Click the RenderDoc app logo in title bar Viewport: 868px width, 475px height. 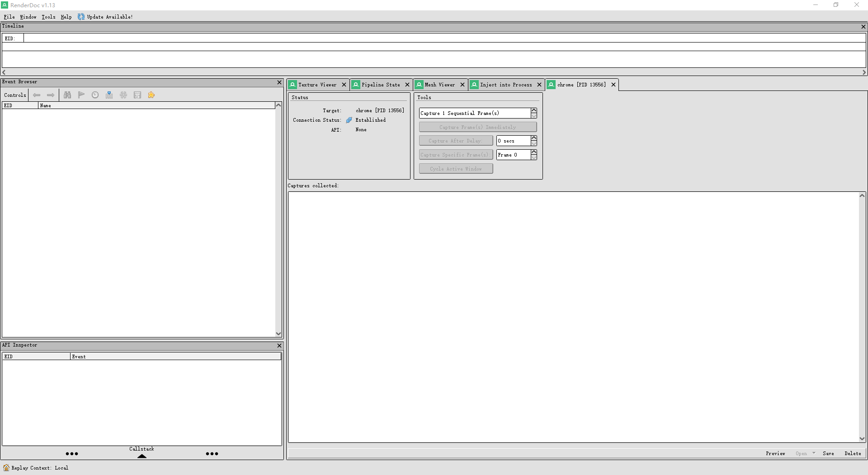point(5,5)
